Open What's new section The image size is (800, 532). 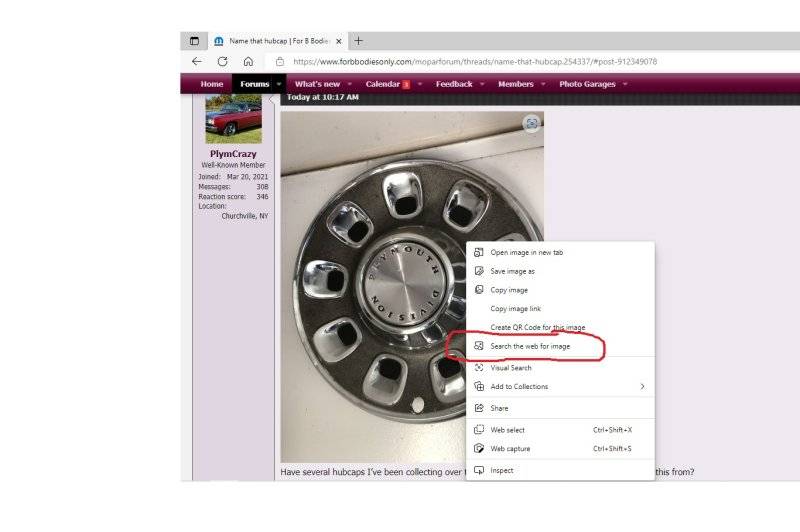(x=317, y=84)
